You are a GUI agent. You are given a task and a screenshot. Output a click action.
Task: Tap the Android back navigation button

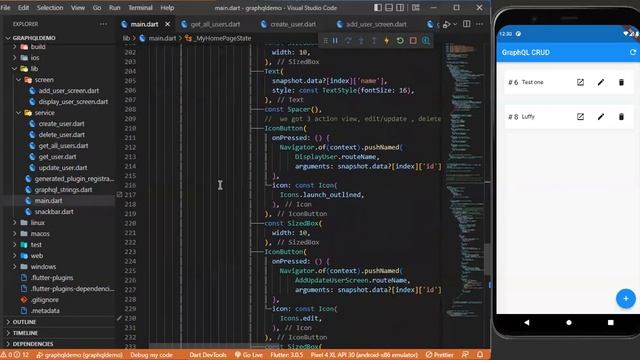(x=527, y=322)
